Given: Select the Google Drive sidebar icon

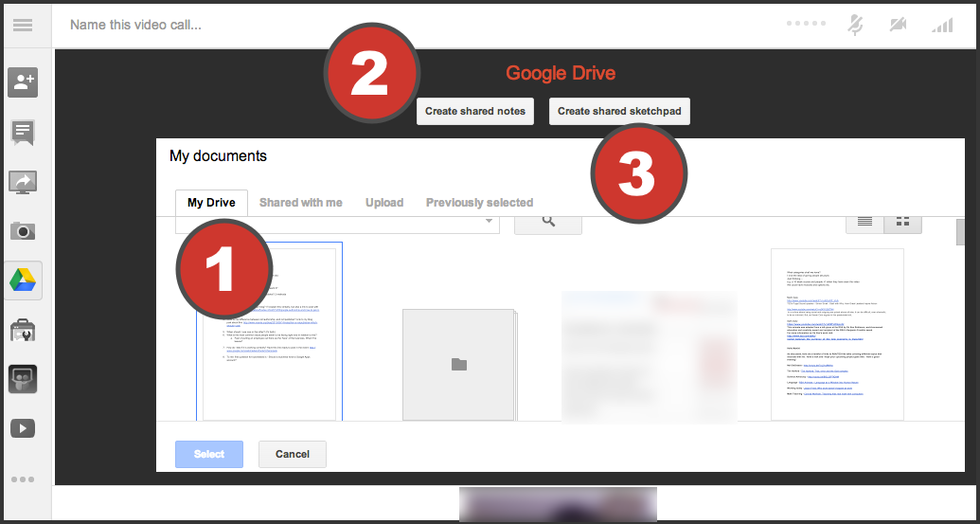Looking at the screenshot, I should click(23, 280).
